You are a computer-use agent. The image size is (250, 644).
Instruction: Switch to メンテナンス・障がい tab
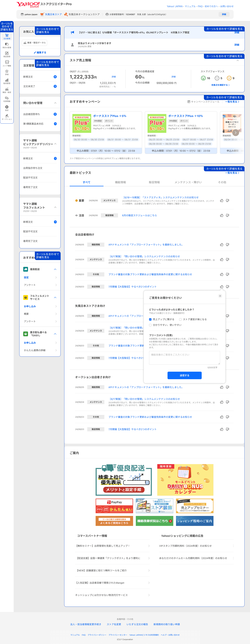(x=188, y=182)
